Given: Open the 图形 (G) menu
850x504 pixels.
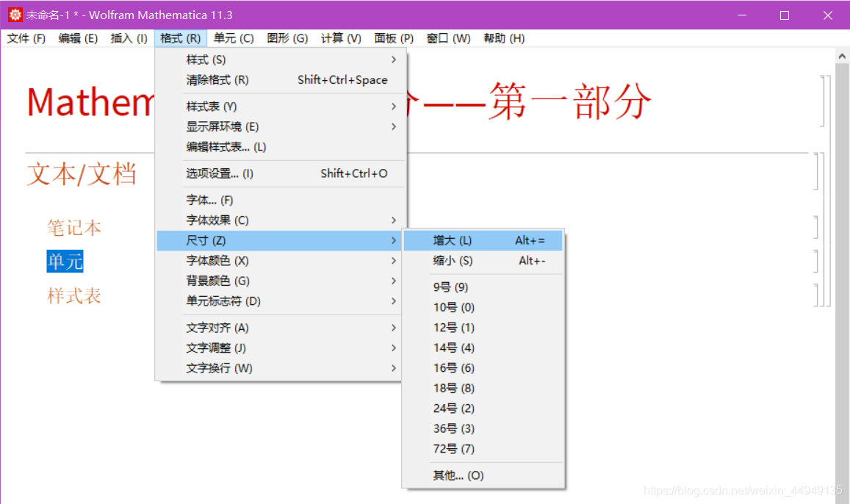Looking at the screenshot, I should (287, 38).
